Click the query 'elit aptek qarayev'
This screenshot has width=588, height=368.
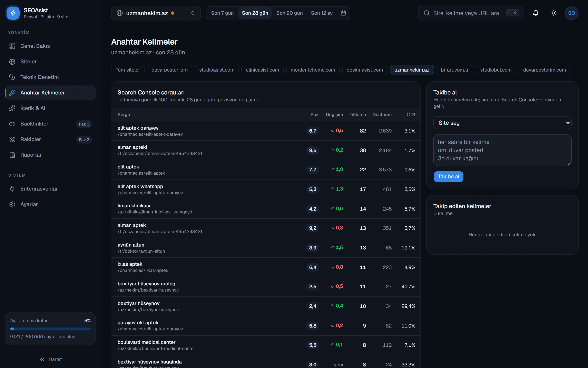pos(138,128)
